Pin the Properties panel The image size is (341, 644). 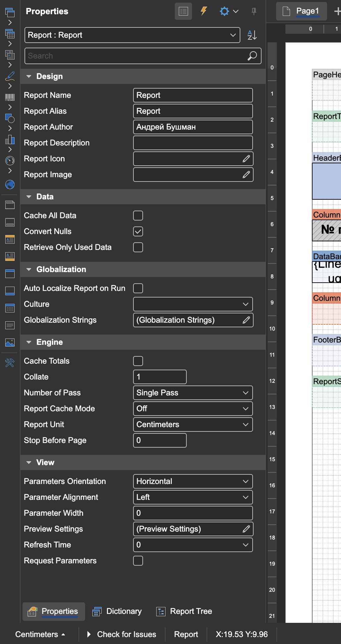coord(254,11)
